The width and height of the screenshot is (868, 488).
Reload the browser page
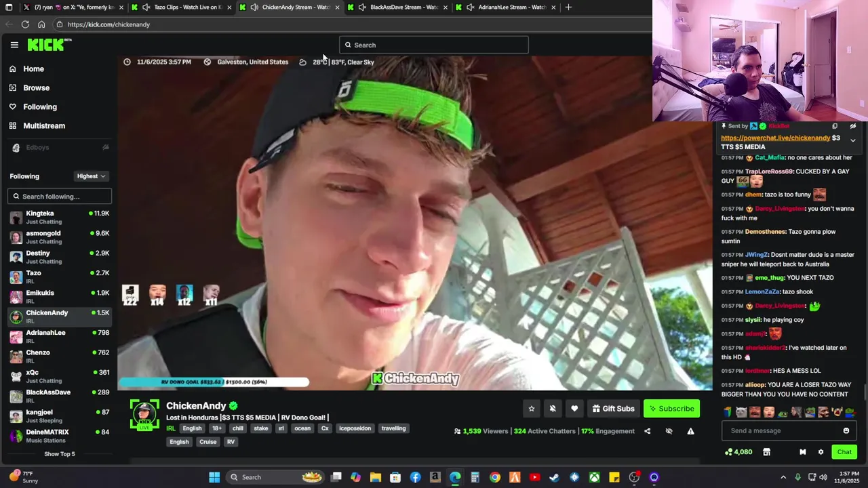coord(25,24)
